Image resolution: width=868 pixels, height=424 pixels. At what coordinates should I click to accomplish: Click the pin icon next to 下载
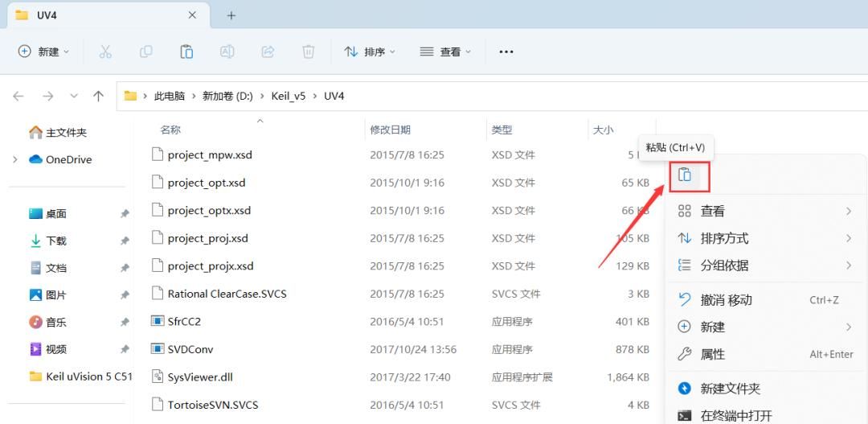pos(125,241)
